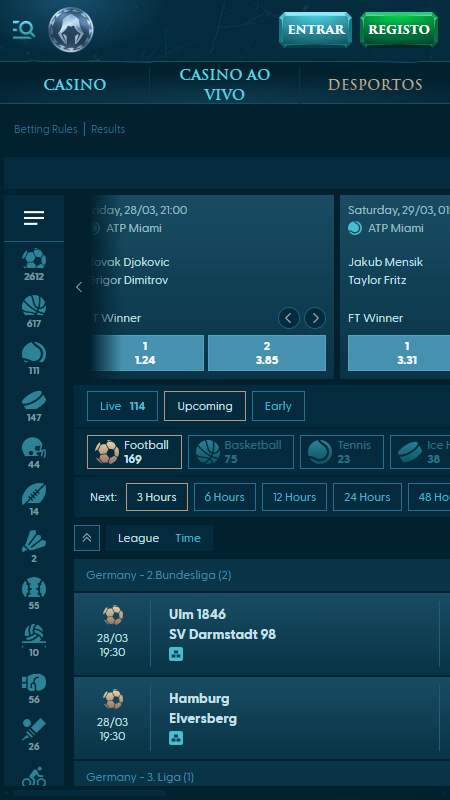Open statistics icon under SV Darmstadt 98
Image resolution: width=450 pixels, height=800 pixels.
click(176, 654)
